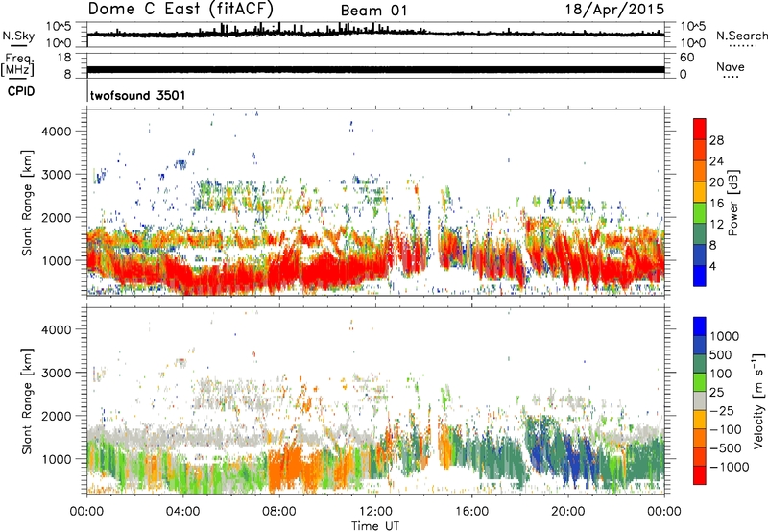The width and height of the screenshot is (768, 532).
Task: Click the sky noise trace in top panel
Action: point(375,33)
